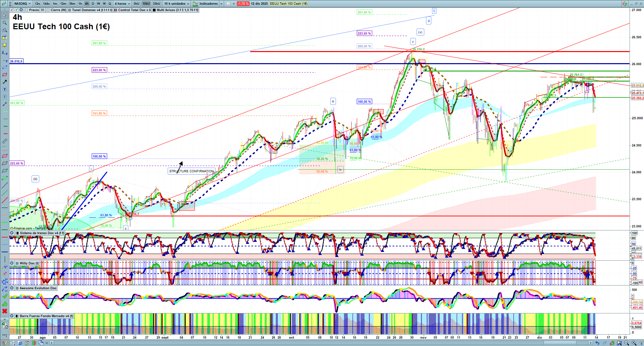Select the red ellipse drawing tool
The width and height of the screenshot is (644, 346).
coord(5,156)
